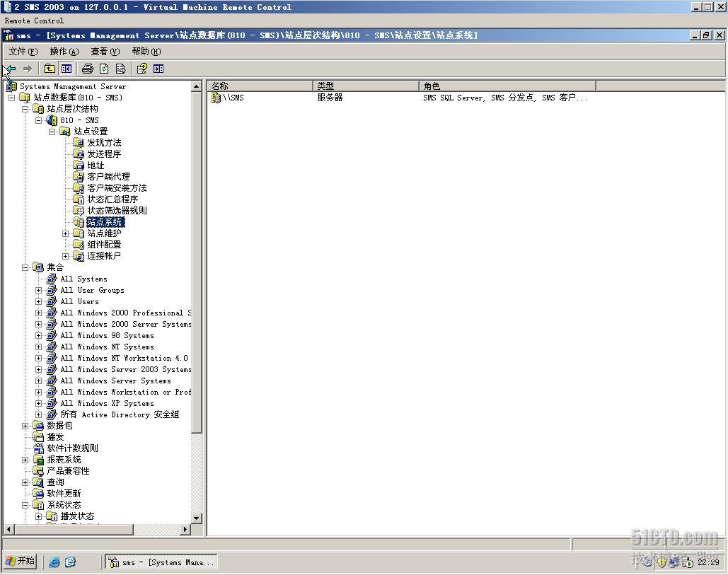Open the Remote Control menu
The height and width of the screenshot is (575, 728).
[35, 21]
